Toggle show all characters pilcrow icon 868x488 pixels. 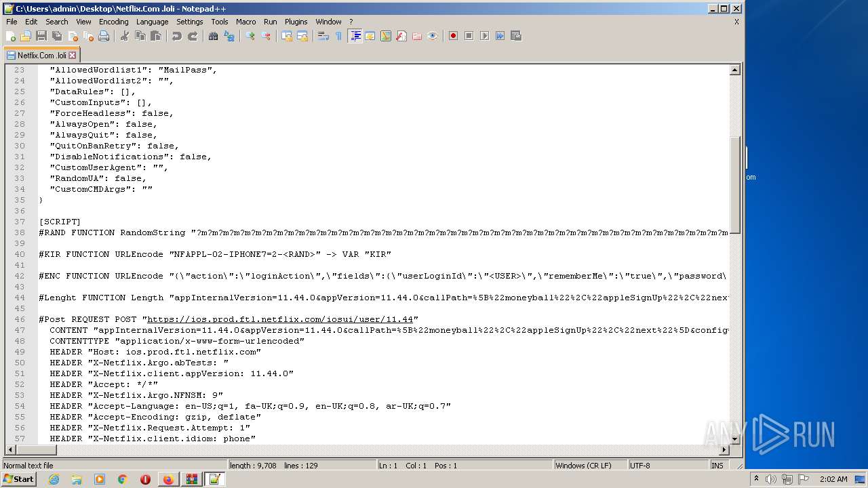[x=338, y=36]
